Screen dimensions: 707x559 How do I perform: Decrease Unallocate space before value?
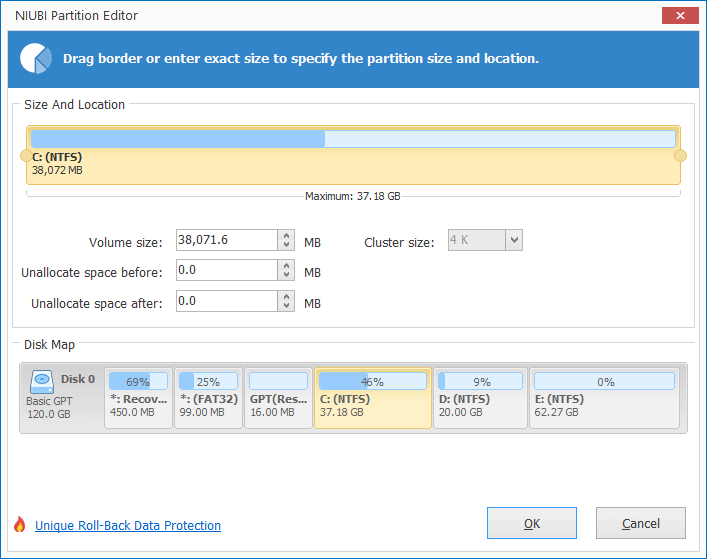click(x=286, y=275)
